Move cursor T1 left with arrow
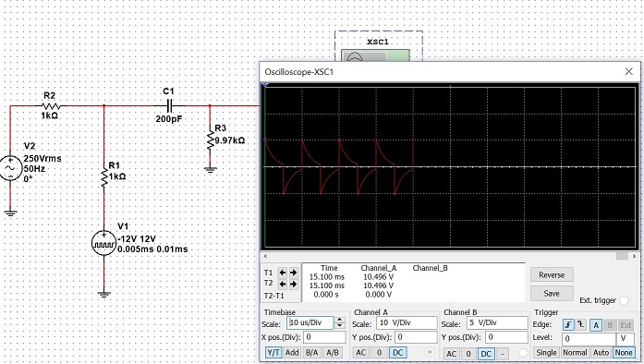 point(283,273)
